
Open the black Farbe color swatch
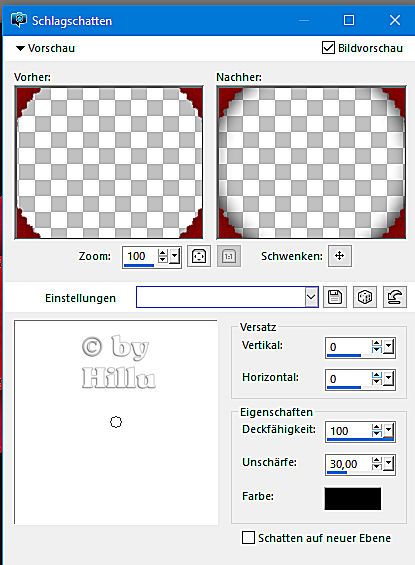coord(353,499)
